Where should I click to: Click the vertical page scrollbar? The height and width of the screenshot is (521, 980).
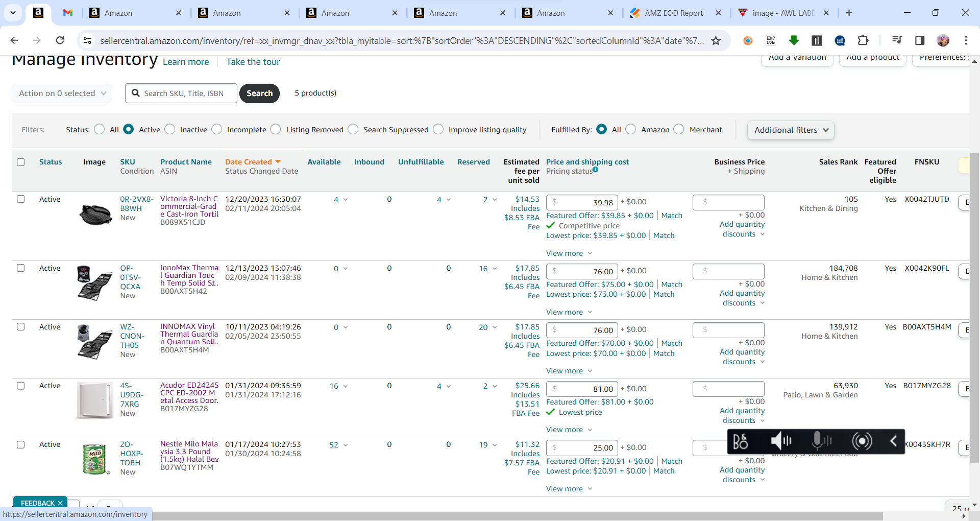coord(974,309)
